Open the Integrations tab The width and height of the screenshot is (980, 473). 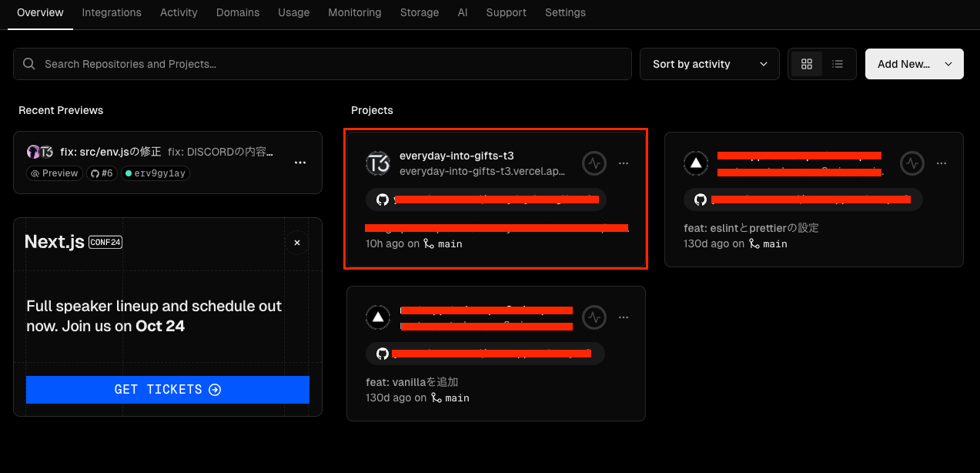112,12
